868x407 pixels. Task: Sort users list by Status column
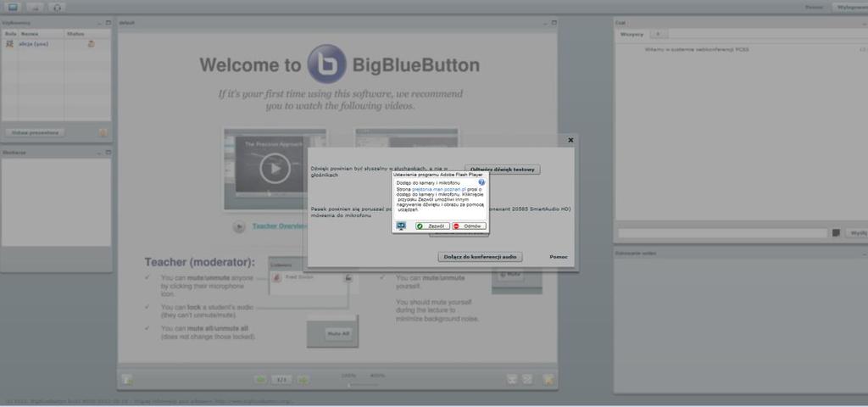pos(87,34)
